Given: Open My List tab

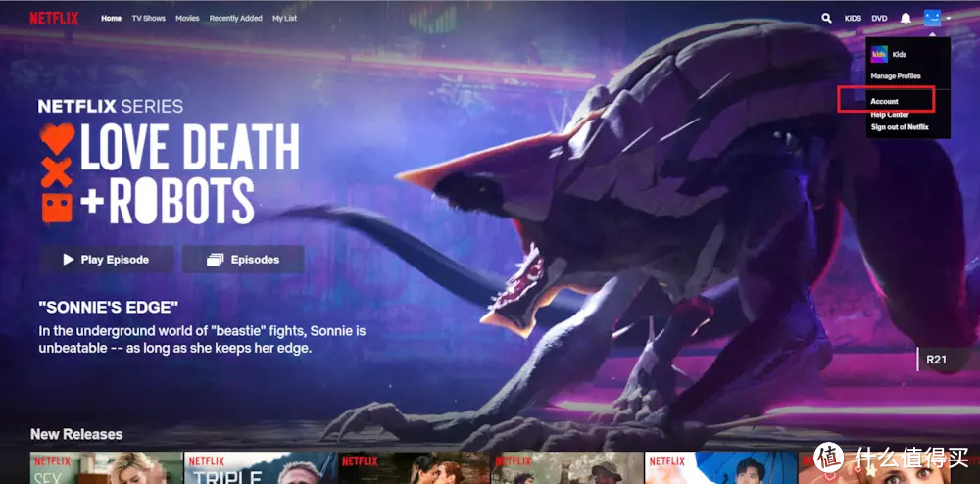Looking at the screenshot, I should click(x=284, y=18).
